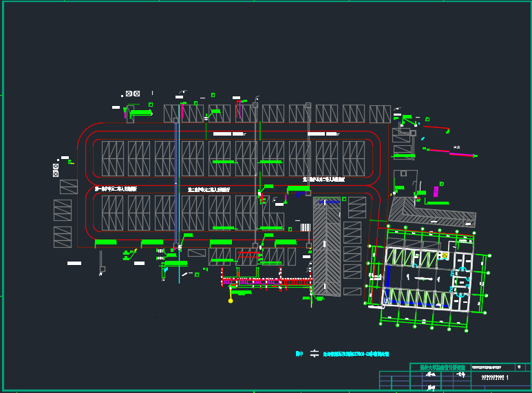532x393 pixels.
Task: Click the green title text in the title block
Action: coord(442,368)
